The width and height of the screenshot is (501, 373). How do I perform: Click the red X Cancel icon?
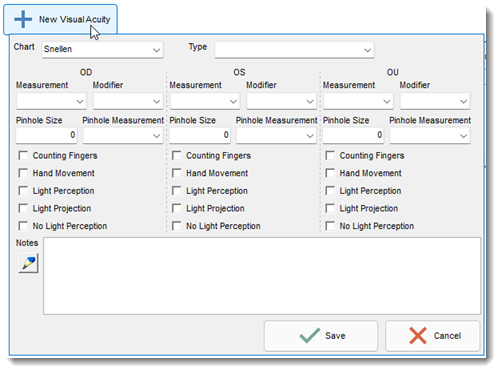[x=418, y=336]
